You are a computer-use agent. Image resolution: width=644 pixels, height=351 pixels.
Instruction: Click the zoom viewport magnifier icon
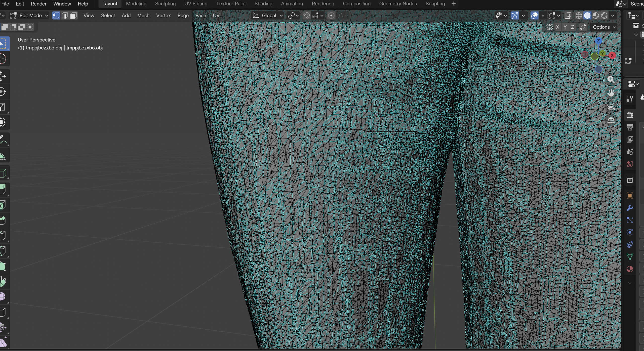(611, 79)
